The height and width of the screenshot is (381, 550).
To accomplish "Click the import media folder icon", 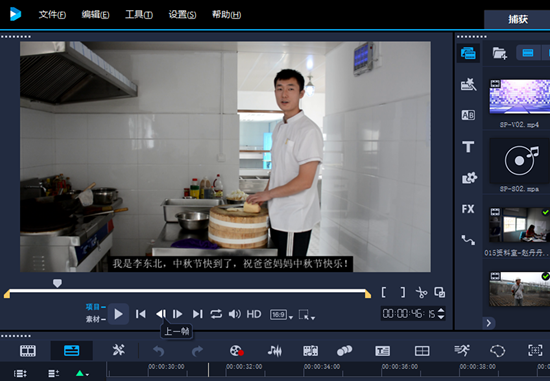I will [499, 53].
